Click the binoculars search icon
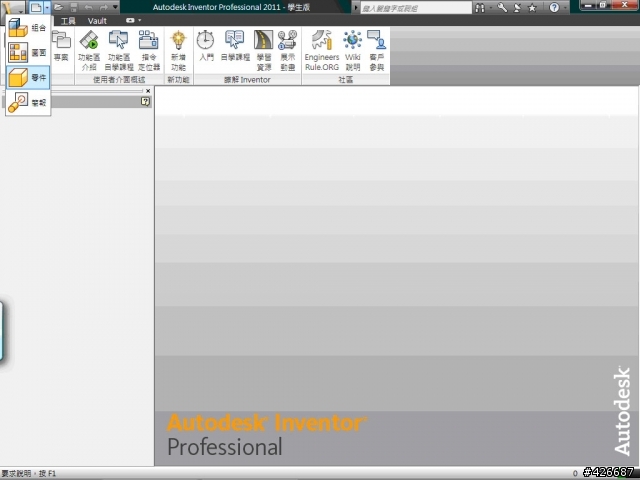 point(480,7)
